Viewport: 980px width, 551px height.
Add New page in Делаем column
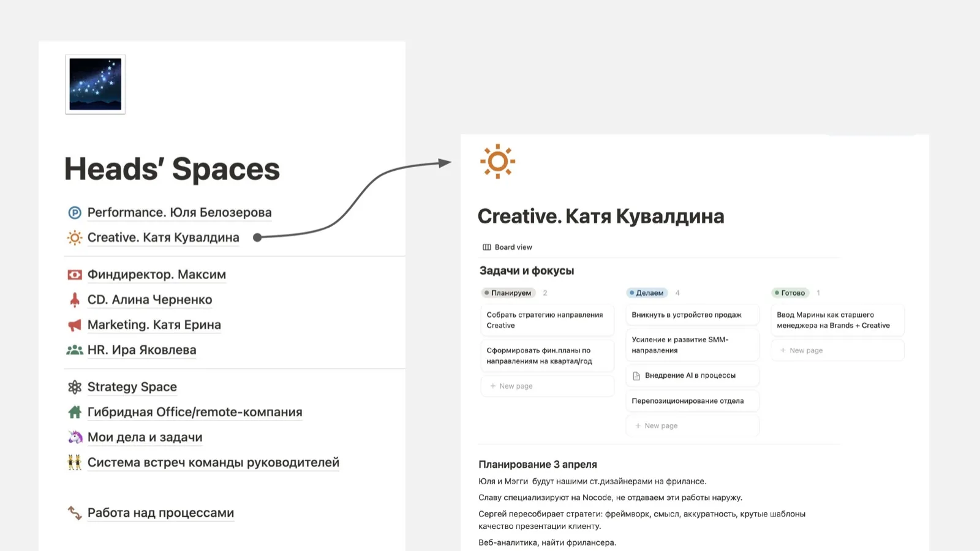pyautogui.click(x=692, y=426)
